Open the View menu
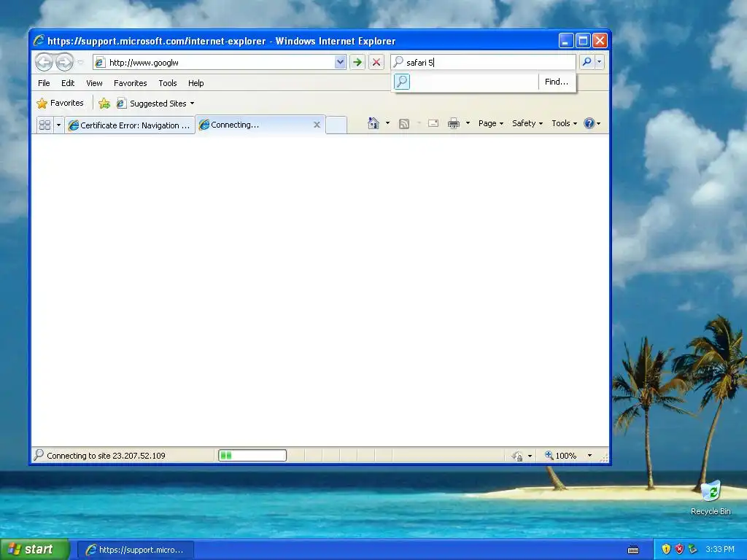747x560 pixels. tap(94, 83)
